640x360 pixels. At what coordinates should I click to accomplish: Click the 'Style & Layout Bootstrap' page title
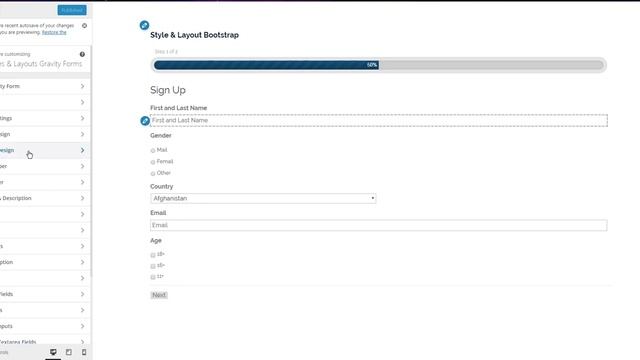pyautogui.click(x=194, y=35)
